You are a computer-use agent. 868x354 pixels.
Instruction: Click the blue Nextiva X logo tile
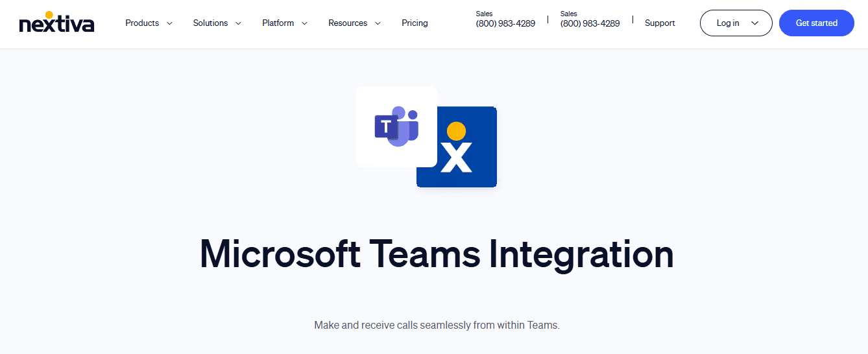pos(457,147)
